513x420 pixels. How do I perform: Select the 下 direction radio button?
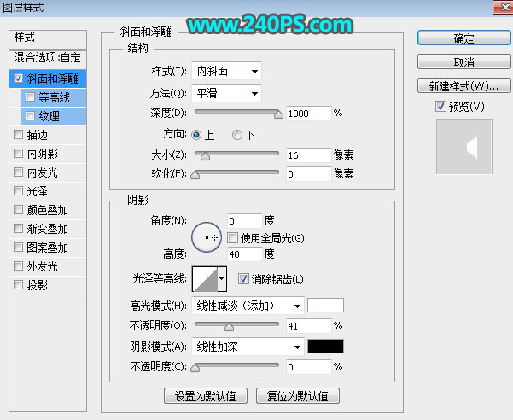click(238, 135)
